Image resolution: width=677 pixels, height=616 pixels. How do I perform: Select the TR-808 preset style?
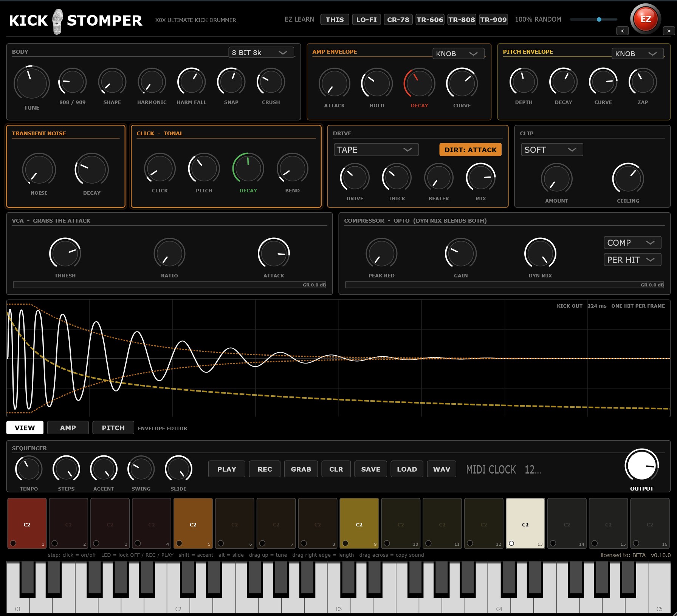(x=462, y=20)
